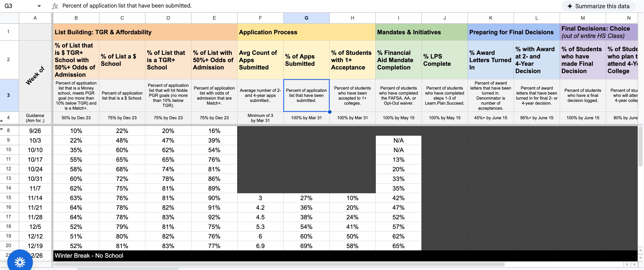This screenshot has width=644, height=270.
Task: Click % with Award at 2- and 4-Year Decision
Action: click(x=537, y=60)
